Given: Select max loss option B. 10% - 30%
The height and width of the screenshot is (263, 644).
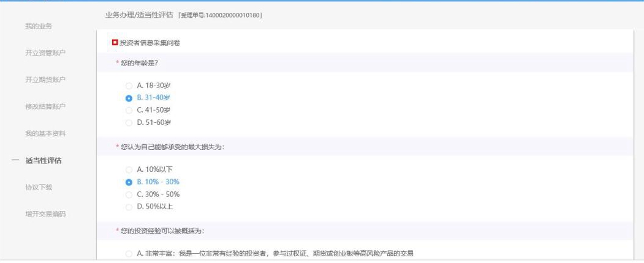Looking at the screenshot, I should pos(129,182).
